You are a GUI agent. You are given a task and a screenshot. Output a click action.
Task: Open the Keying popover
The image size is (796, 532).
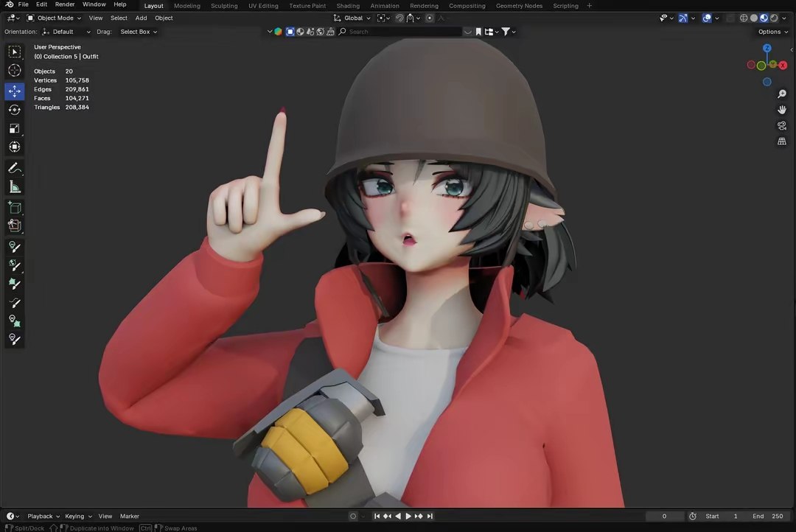(78, 516)
